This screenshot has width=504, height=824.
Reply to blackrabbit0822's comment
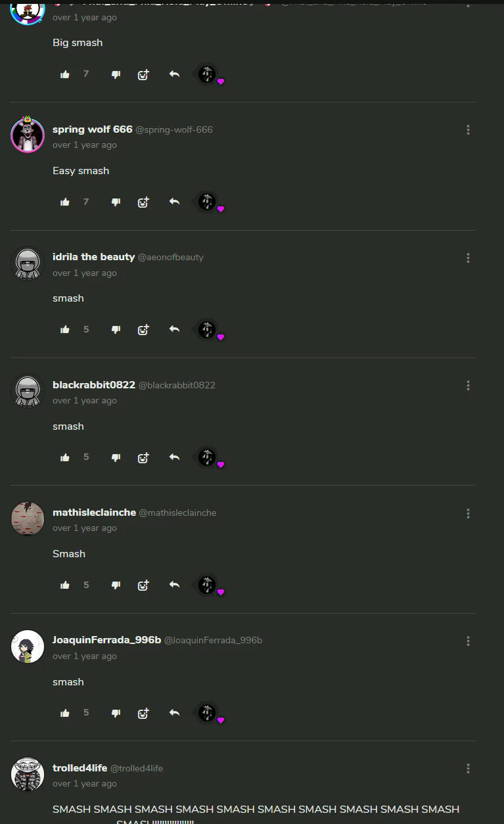(x=174, y=457)
